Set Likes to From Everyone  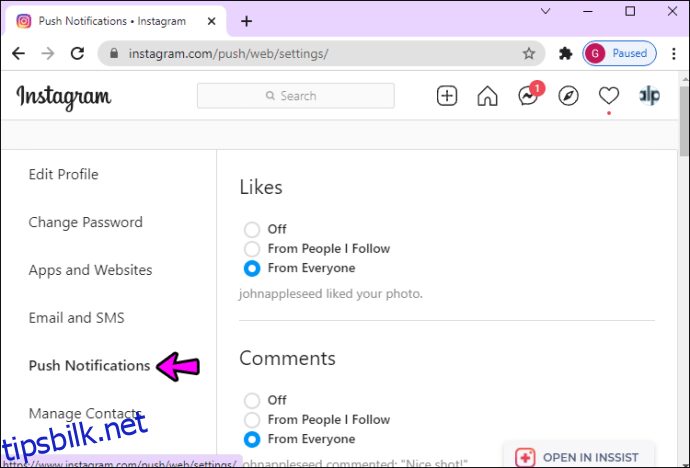point(252,268)
